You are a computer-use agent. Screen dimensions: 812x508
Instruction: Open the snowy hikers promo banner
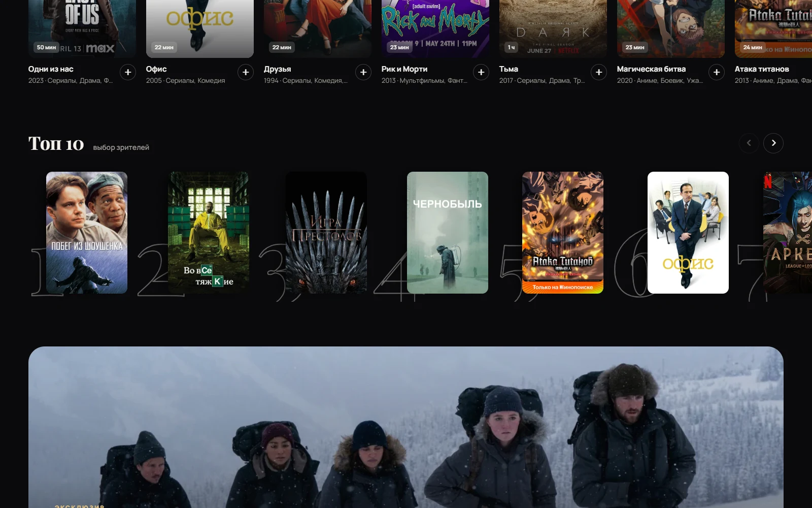(x=406, y=427)
